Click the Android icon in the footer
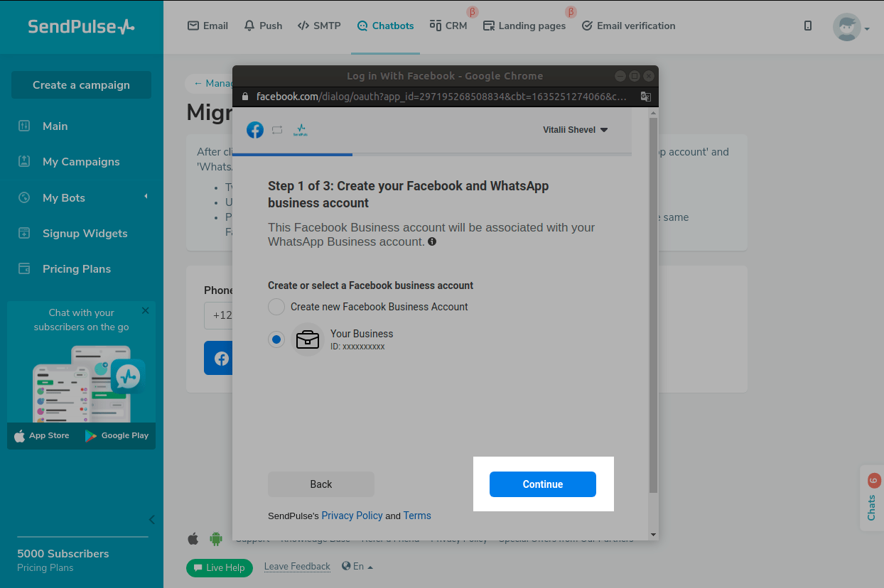Image resolution: width=884 pixels, height=588 pixels. click(216, 539)
